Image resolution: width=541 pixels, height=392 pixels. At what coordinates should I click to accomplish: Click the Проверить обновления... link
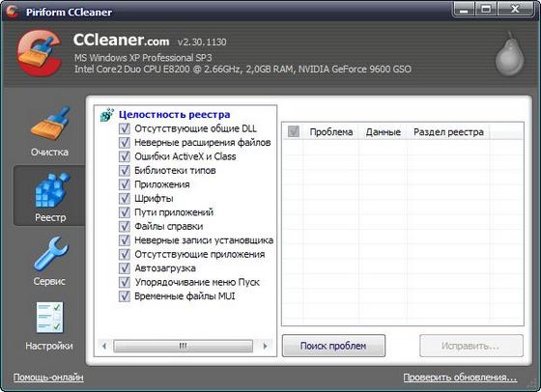click(460, 378)
